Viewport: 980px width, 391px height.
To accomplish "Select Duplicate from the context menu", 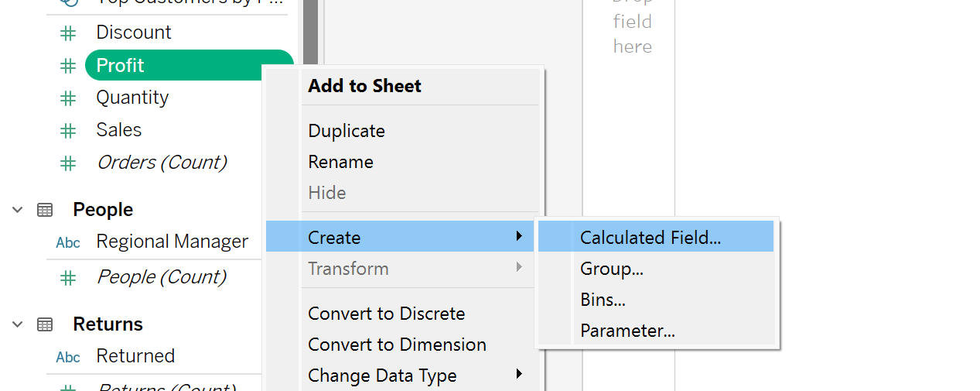I will (x=347, y=131).
